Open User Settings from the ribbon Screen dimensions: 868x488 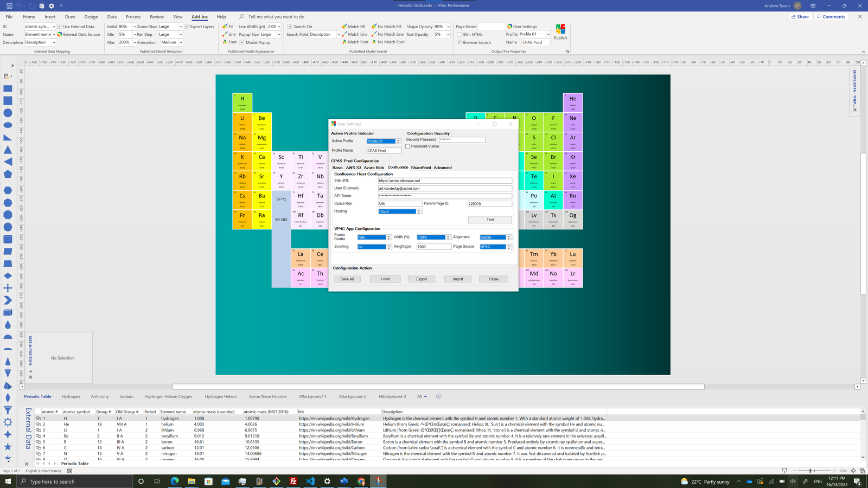(522, 26)
